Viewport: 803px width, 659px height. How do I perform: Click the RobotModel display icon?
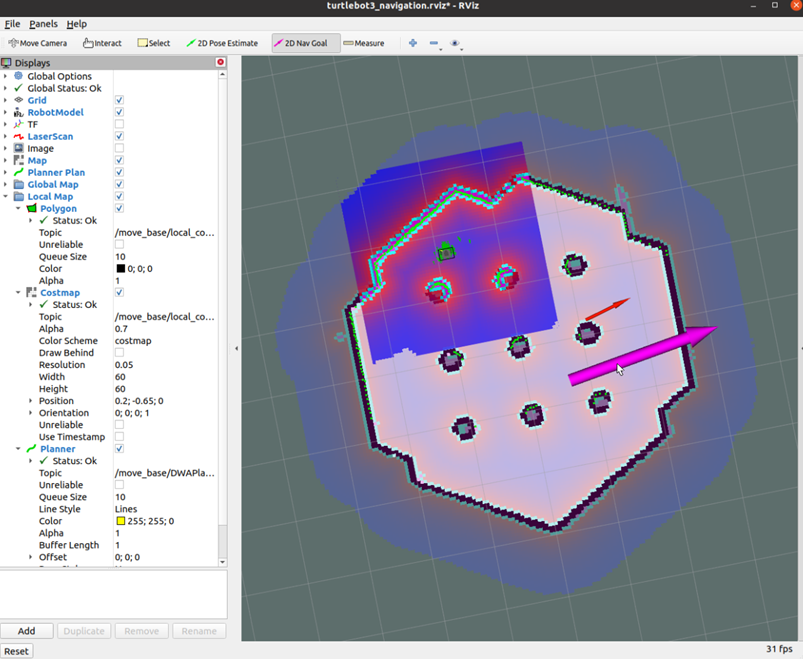coord(18,113)
